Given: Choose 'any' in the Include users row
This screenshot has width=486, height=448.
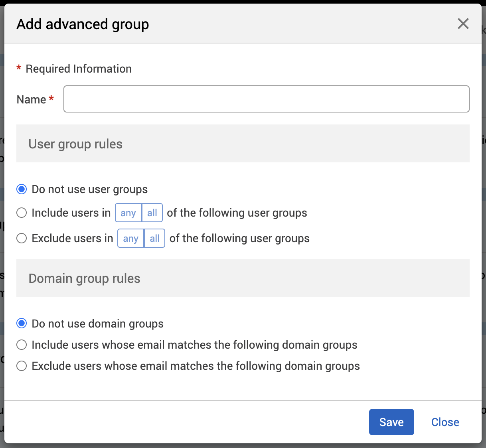Looking at the screenshot, I should 128,213.
